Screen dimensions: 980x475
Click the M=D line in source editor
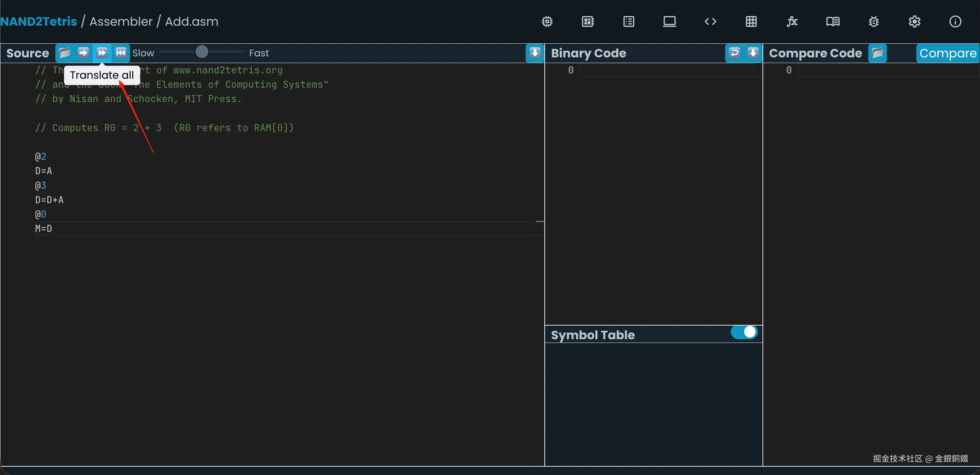[x=43, y=228]
